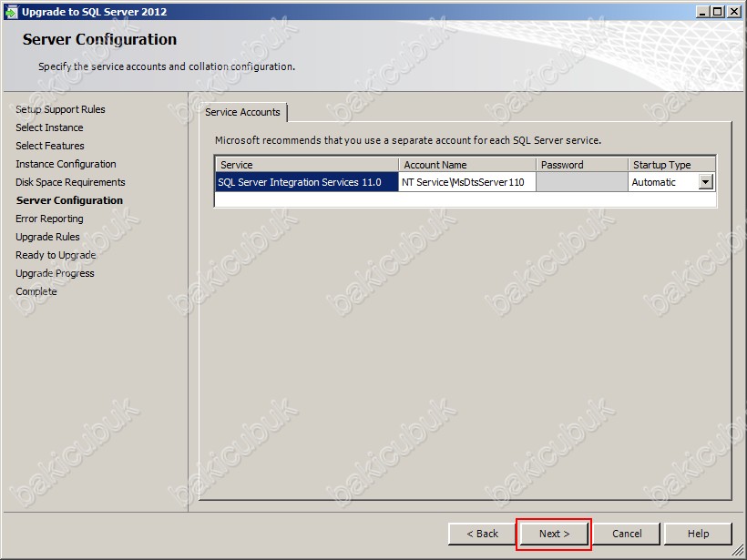Screen dimensions: 747x560
Task: Cancel the upgrade wizard
Action: (627, 534)
